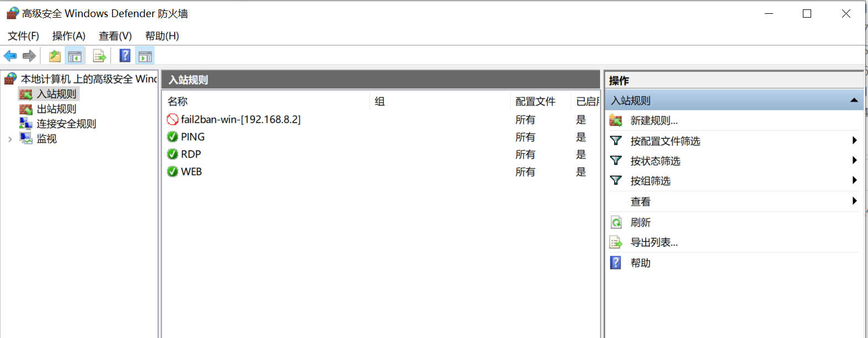Click 所有 profile cell of PING row
The image size is (868, 338).
525,137
